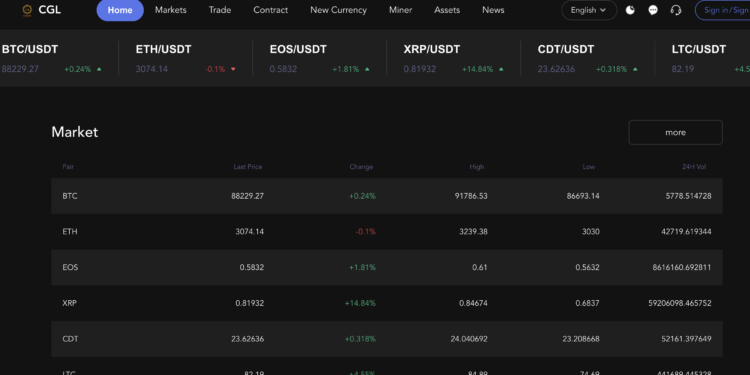The width and height of the screenshot is (750, 375).
Task: Click the Low column header
Action: 589,167
